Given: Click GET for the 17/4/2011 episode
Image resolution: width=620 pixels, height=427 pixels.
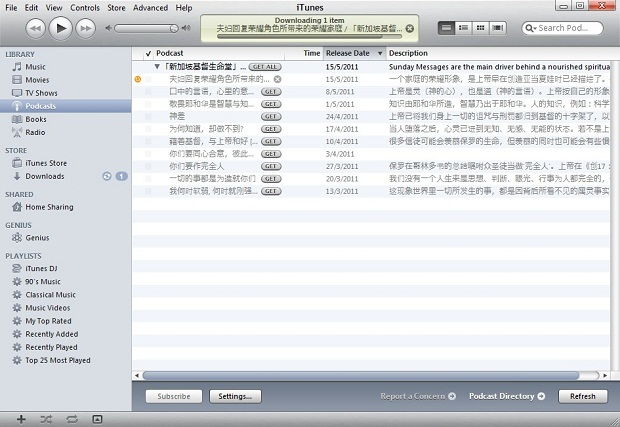Looking at the screenshot, I should tap(271, 129).
